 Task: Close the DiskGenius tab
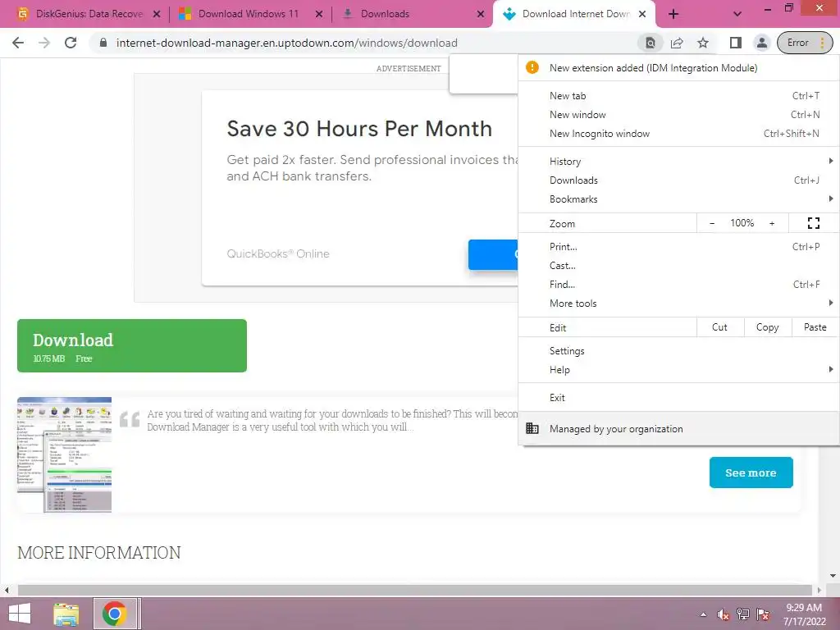point(157,15)
